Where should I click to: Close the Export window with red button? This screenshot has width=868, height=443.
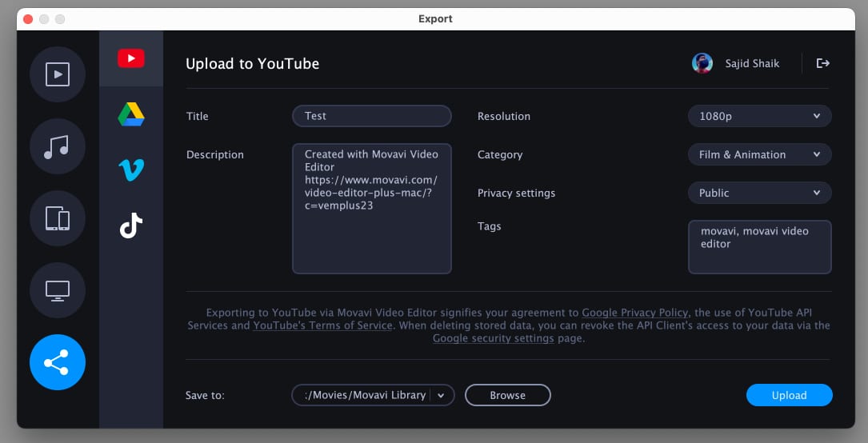tap(28, 19)
